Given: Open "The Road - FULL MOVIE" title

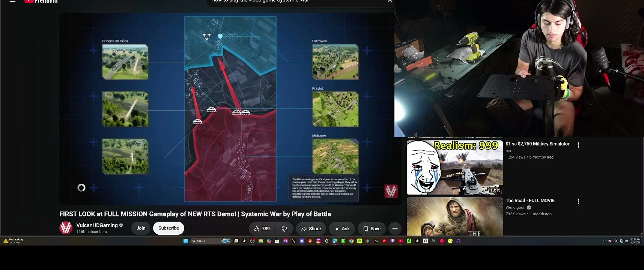Looking at the screenshot, I should (x=530, y=201).
